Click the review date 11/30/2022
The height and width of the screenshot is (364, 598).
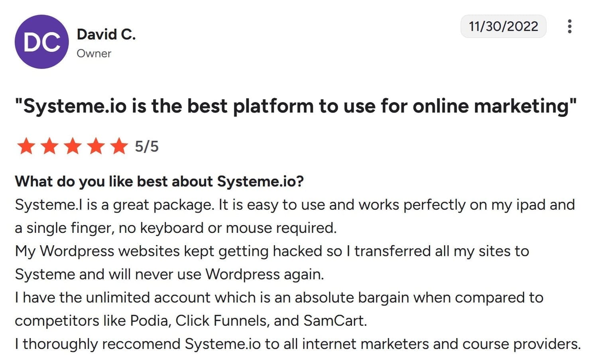(504, 26)
